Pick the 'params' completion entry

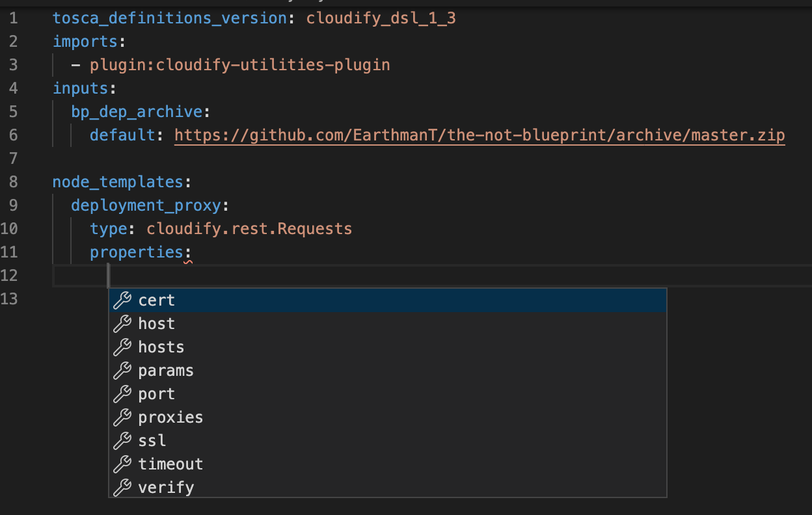pos(387,371)
